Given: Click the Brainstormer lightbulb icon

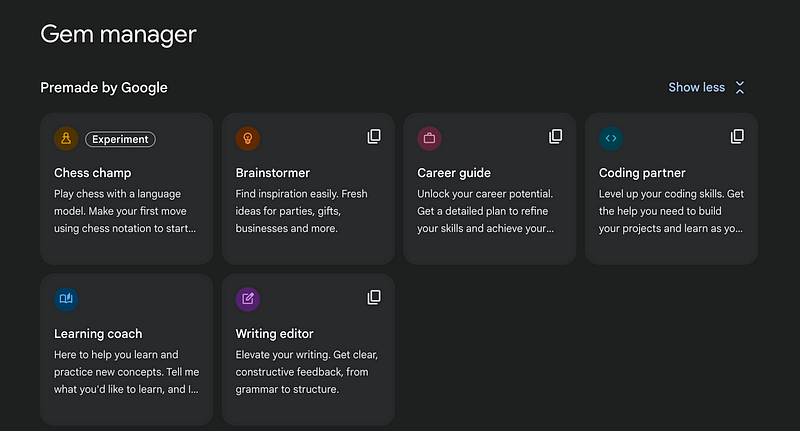Looking at the screenshot, I should [x=247, y=138].
